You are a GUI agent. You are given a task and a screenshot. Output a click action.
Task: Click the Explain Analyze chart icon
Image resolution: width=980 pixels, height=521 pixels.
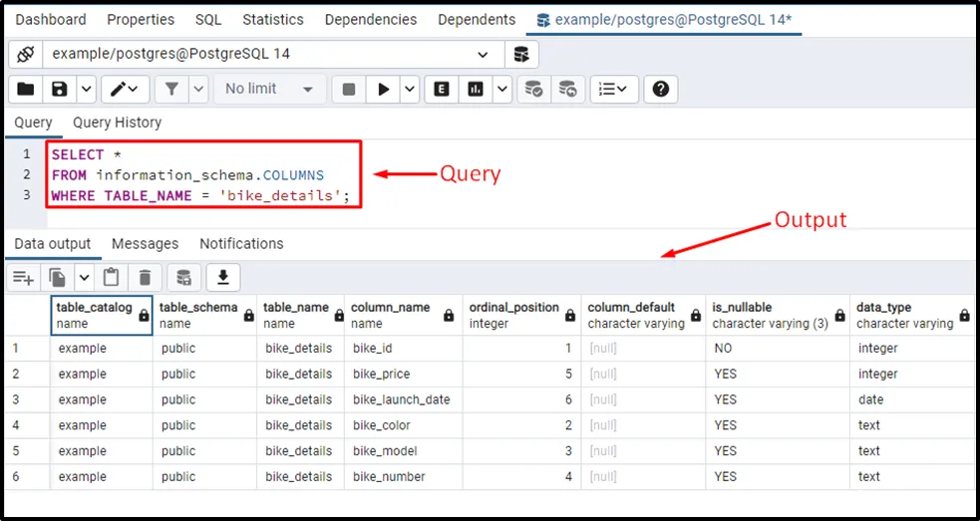click(474, 89)
